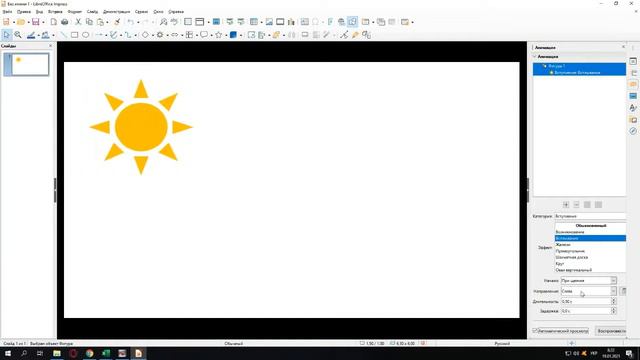Click the yellow sun shape on slide
The height and width of the screenshot is (360, 640).
coord(141,127)
